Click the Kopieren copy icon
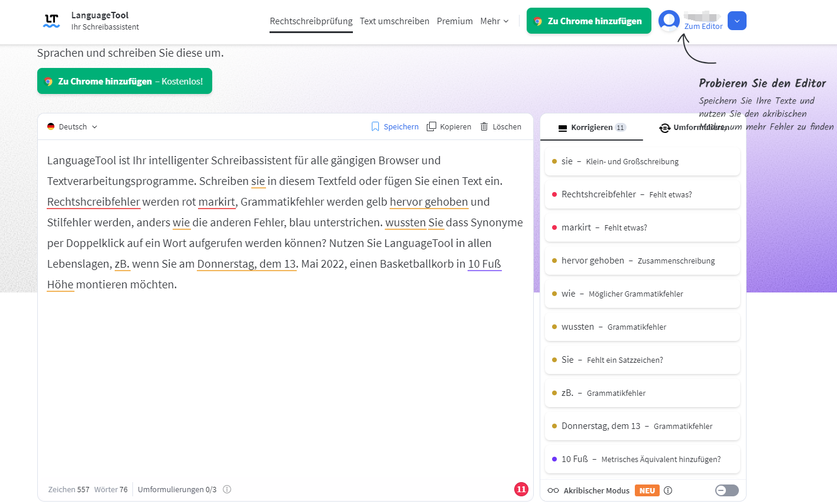 (432, 126)
